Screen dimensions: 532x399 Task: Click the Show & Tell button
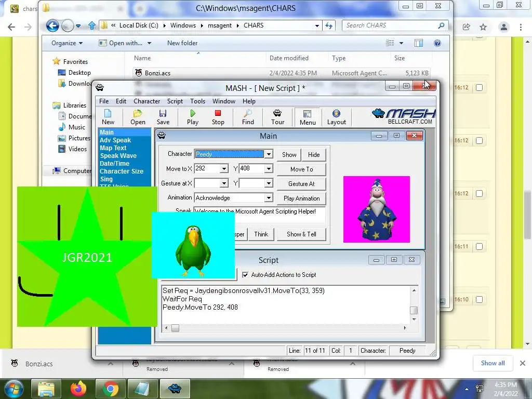tap(302, 234)
